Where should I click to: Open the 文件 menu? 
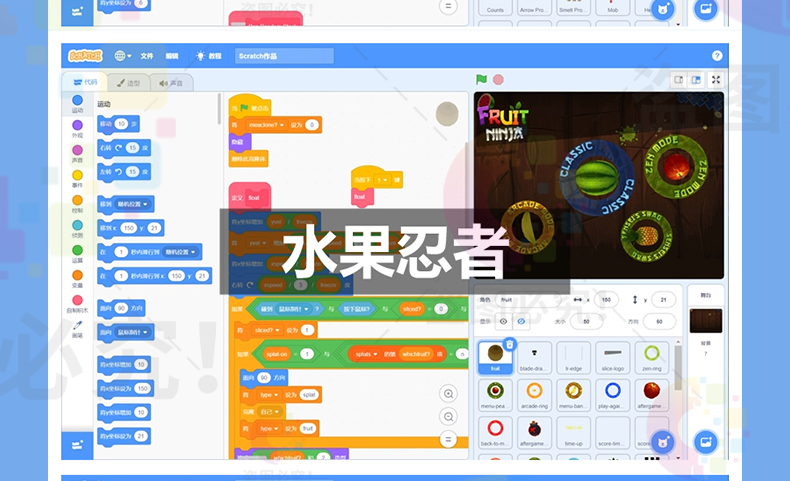click(147, 56)
